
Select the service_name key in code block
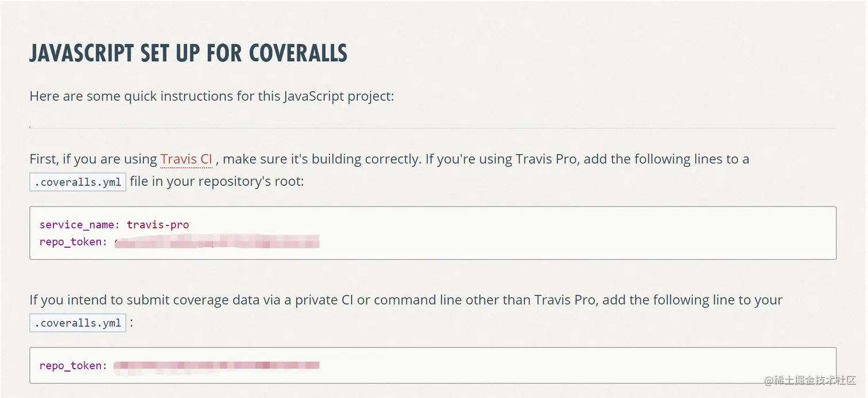coord(77,225)
